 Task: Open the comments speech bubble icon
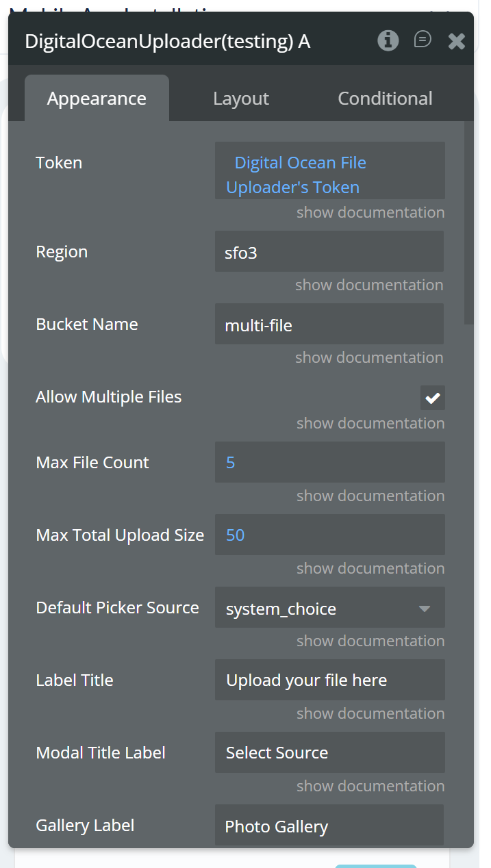423,40
